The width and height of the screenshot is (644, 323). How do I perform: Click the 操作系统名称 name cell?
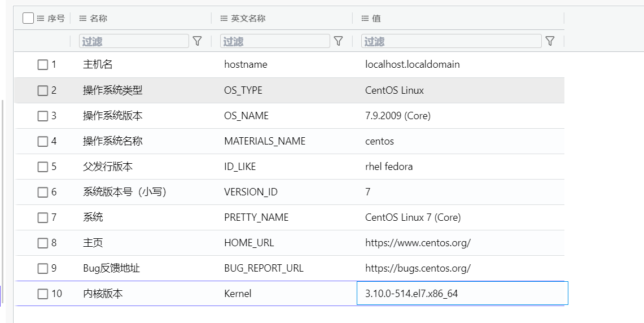point(112,141)
